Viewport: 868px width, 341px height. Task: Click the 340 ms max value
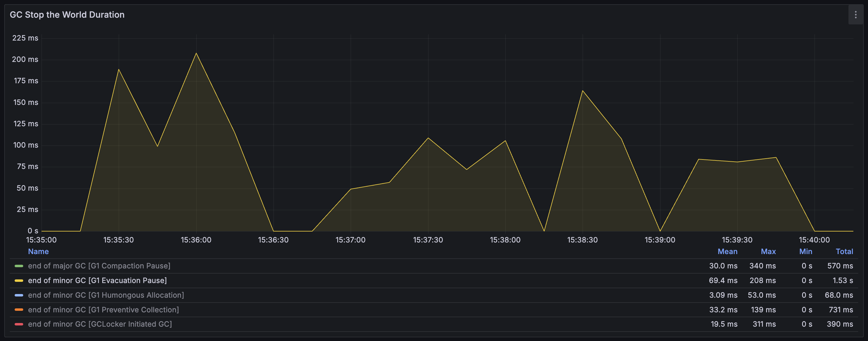pos(762,266)
